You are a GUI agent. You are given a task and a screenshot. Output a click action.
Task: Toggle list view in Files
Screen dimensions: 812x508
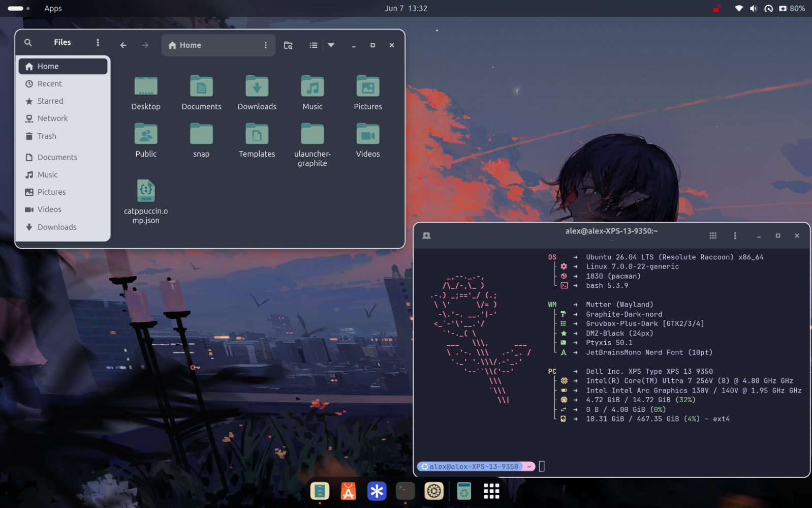pos(314,45)
